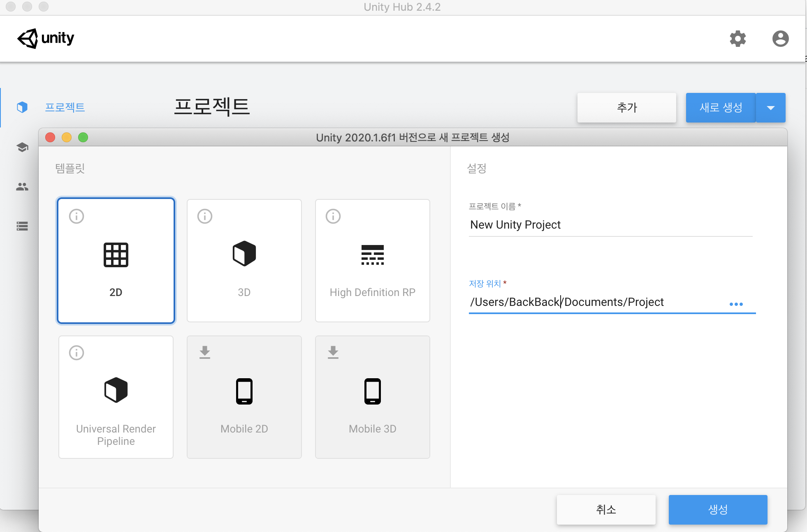The height and width of the screenshot is (532, 807).
Task: Expand the 새로 생성 version dropdown arrow
Action: [771, 108]
